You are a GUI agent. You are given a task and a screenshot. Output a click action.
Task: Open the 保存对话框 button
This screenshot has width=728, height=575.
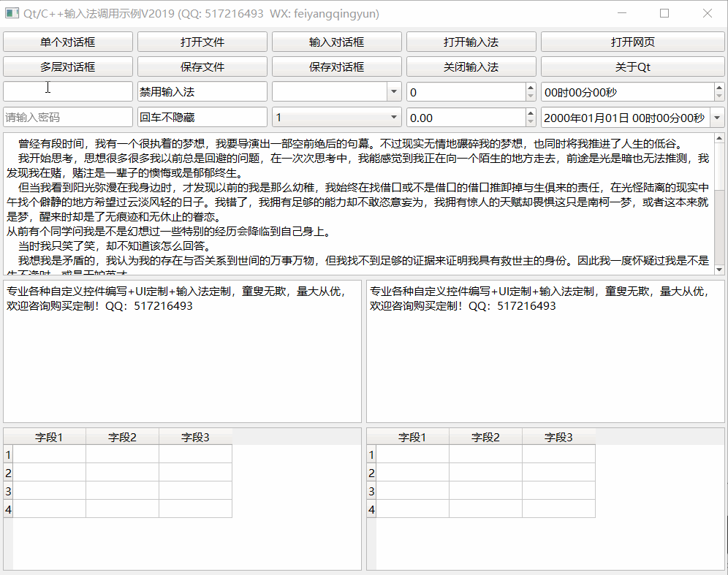337,66
